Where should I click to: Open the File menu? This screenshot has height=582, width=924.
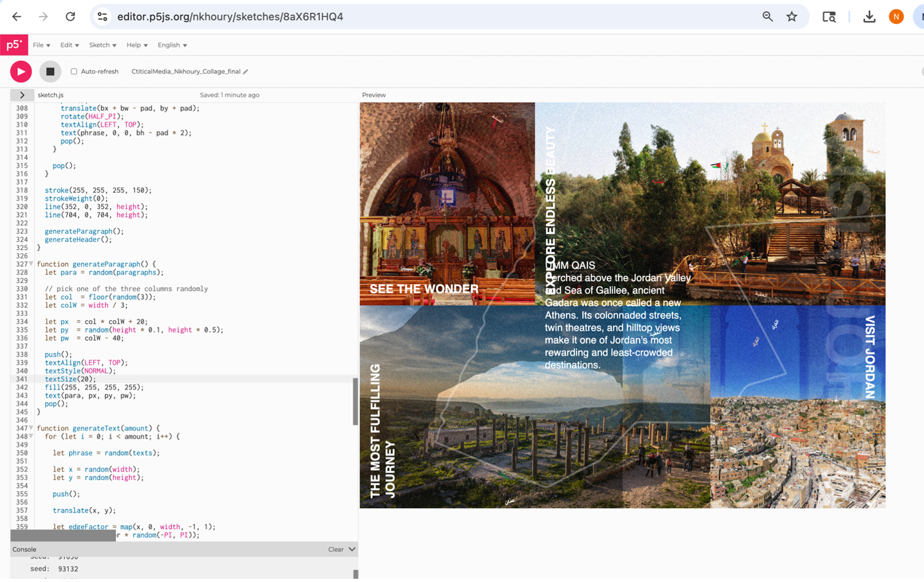pos(41,45)
